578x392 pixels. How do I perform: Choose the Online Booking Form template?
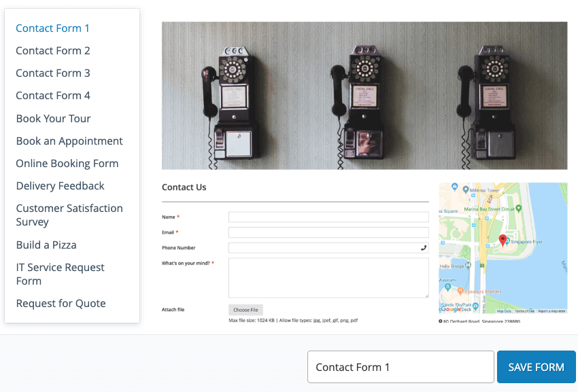pyautogui.click(x=67, y=163)
